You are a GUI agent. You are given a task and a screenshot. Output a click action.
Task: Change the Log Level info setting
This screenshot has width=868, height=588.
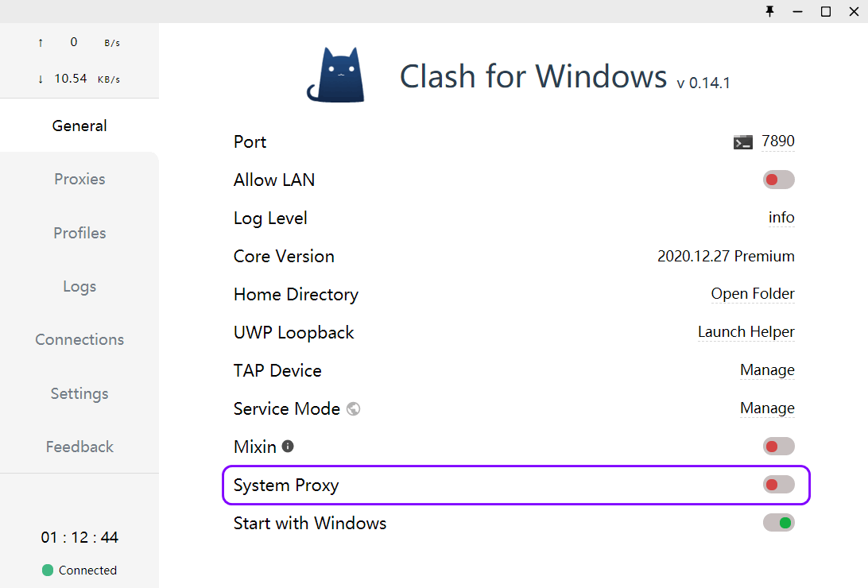(x=781, y=218)
